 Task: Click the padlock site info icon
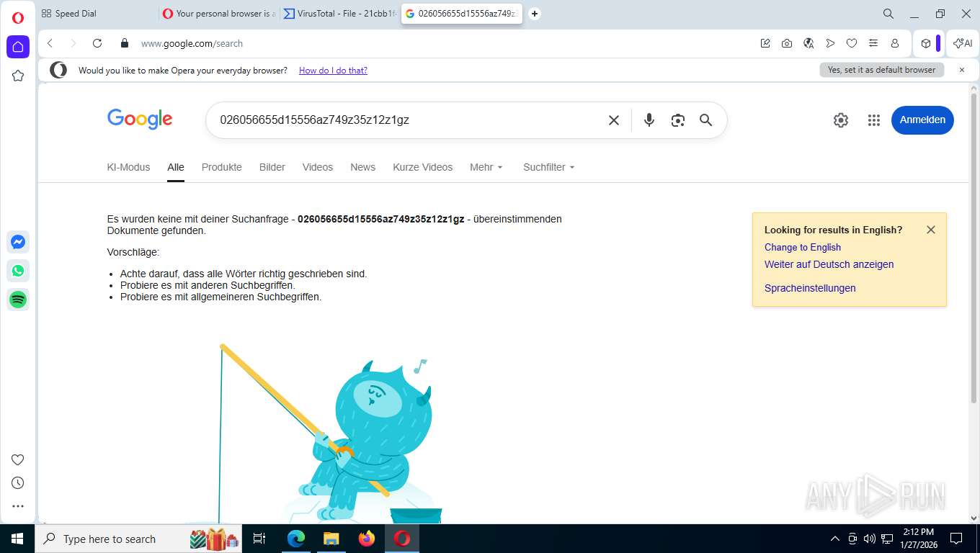pos(124,43)
